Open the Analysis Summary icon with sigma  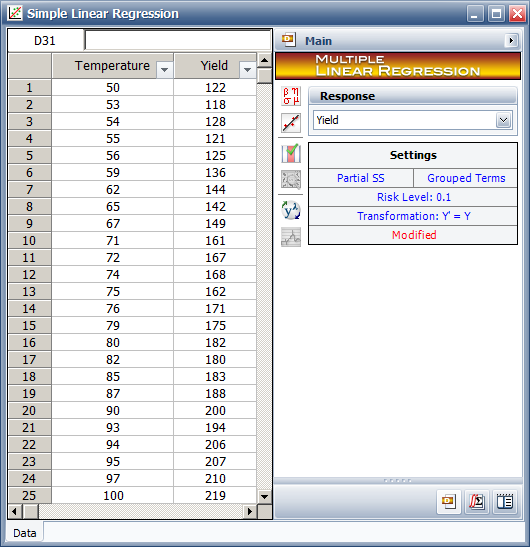[477, 502]
